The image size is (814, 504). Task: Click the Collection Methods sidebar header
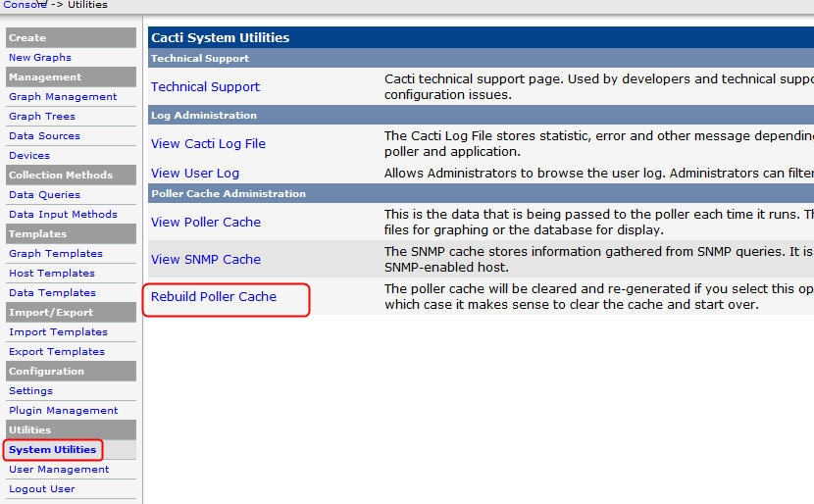tap(72, 175)
